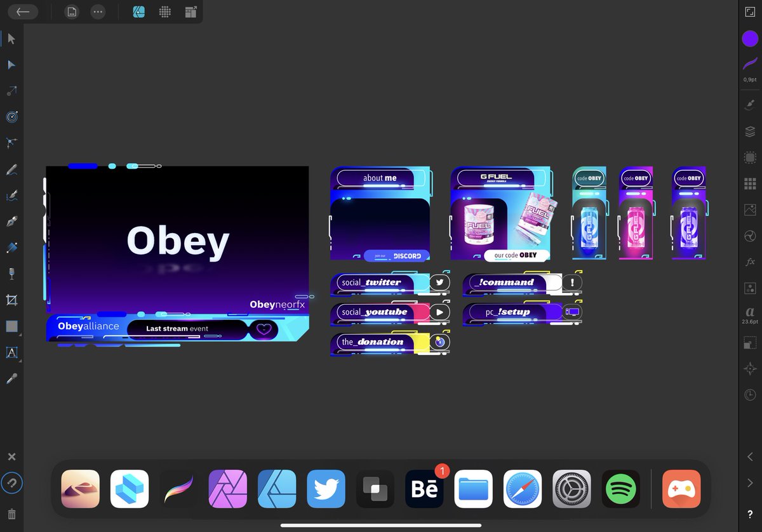Click the our code OBEY label
Image resolution: width=762 pixels, height=532 pixels.
pyautogui.click(x=516, y=255)
